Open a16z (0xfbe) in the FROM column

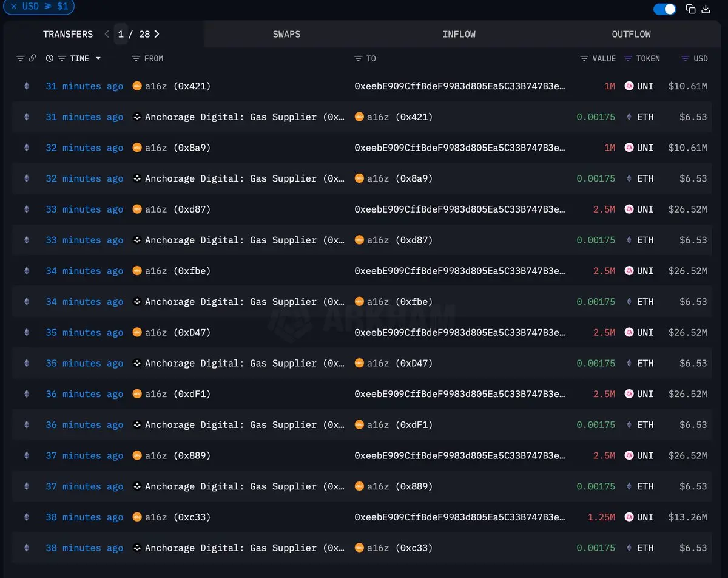[178, 271]
